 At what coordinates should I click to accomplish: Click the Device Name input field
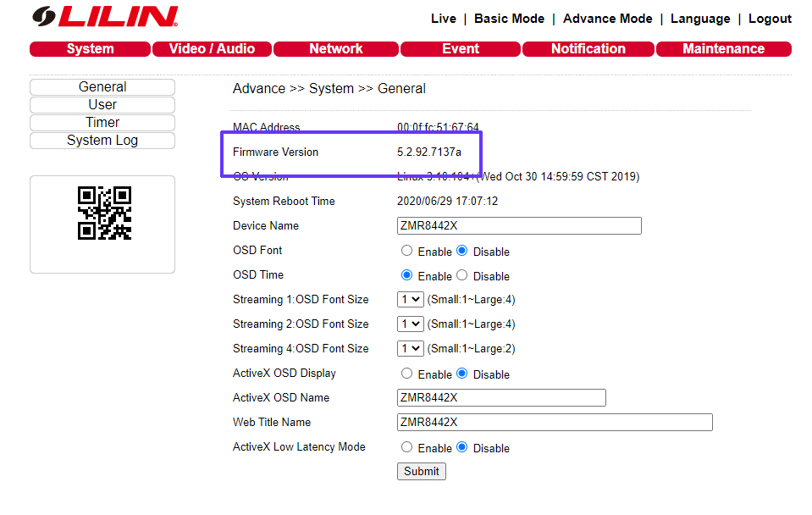519,226
